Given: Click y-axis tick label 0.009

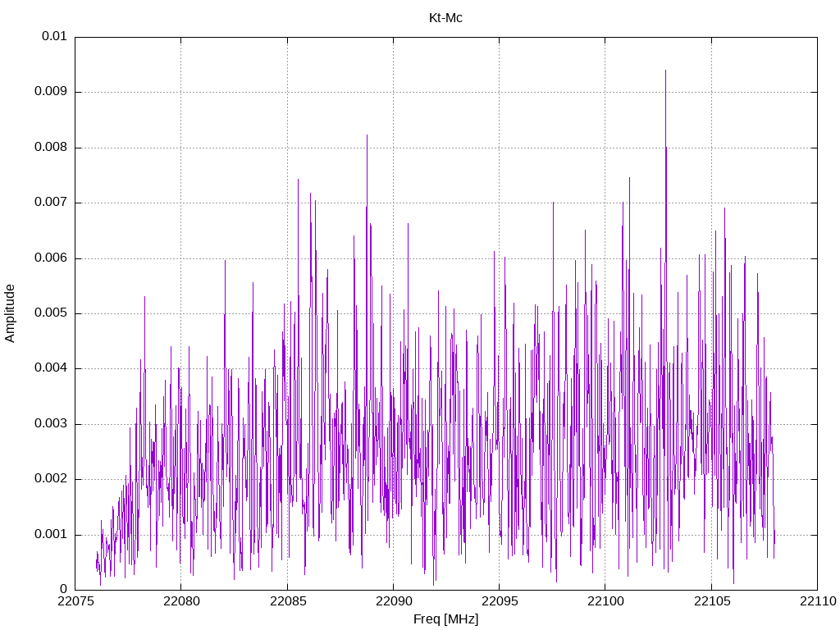Looking at the screenshot, I should click(50, 92).
